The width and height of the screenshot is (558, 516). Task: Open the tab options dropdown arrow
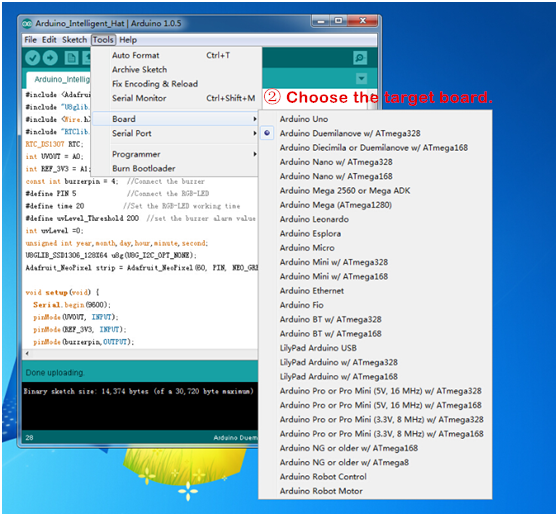pyautogui.click(x=361, y=78)
